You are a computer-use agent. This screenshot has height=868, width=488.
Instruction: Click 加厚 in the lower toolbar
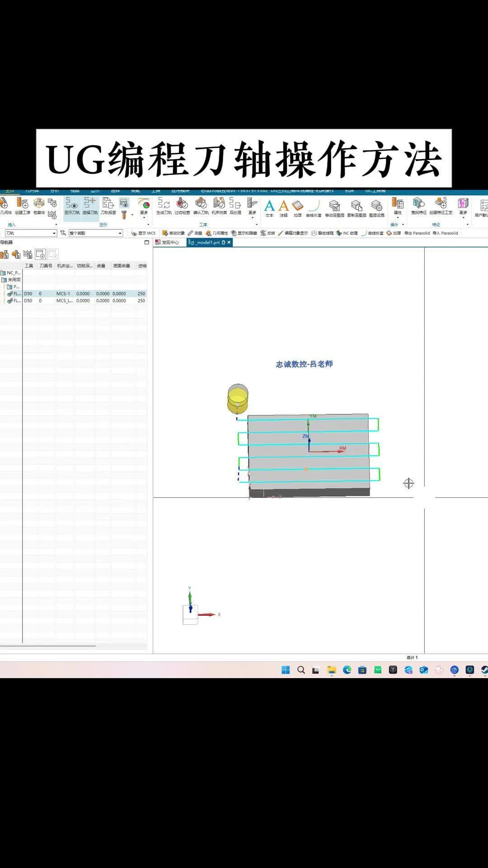point(394,233)
